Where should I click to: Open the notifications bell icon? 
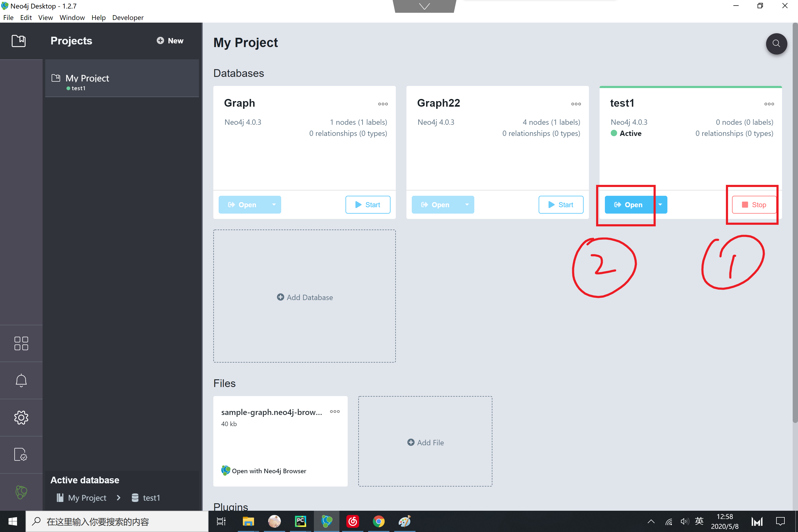pyautogui.click(x=21, y=380)
